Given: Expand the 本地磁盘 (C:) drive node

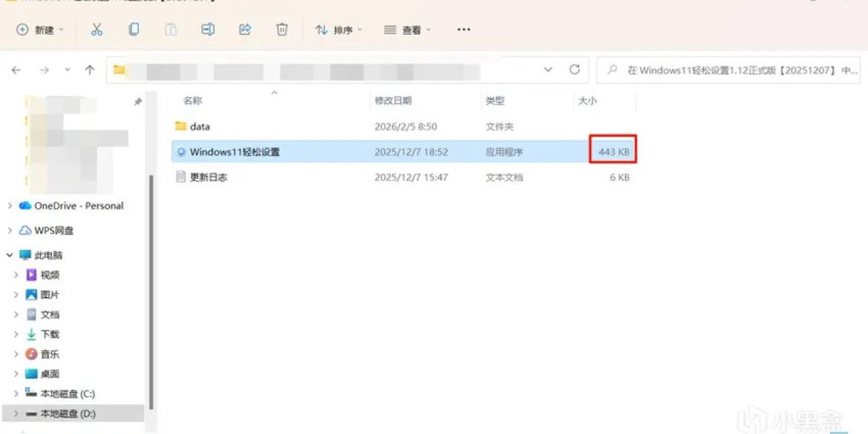Looking at the screenshot, I should coord(16,394).
